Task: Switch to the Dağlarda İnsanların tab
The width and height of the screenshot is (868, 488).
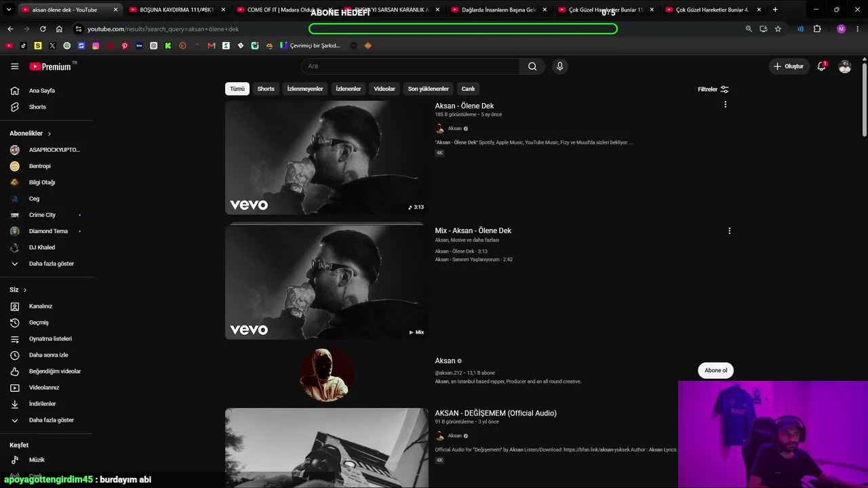Action: tap(499, 9)
